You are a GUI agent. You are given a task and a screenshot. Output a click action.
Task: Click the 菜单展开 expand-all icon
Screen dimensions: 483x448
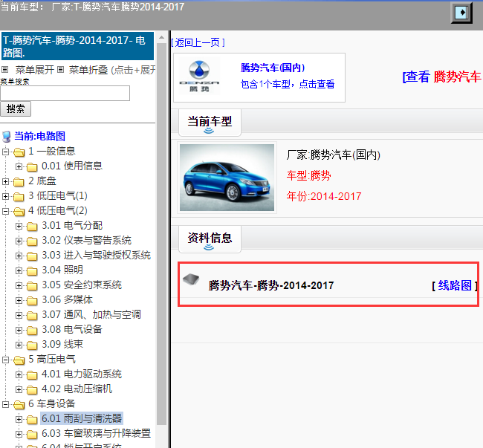point(4,70)
